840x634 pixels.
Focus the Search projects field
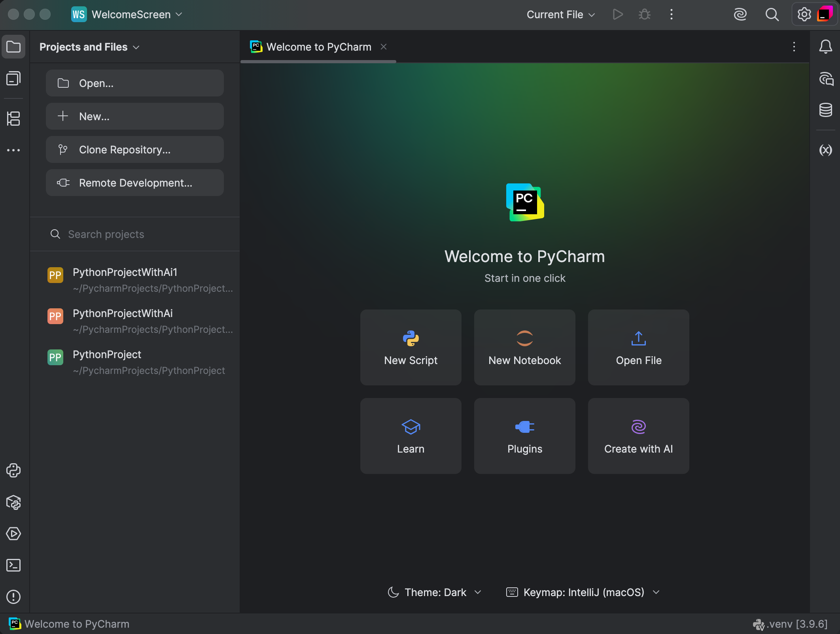pos(134,234)
